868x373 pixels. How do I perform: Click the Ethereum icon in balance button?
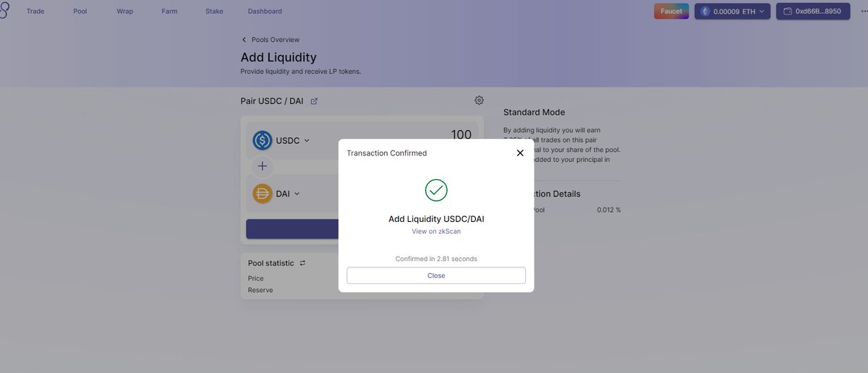706,12
